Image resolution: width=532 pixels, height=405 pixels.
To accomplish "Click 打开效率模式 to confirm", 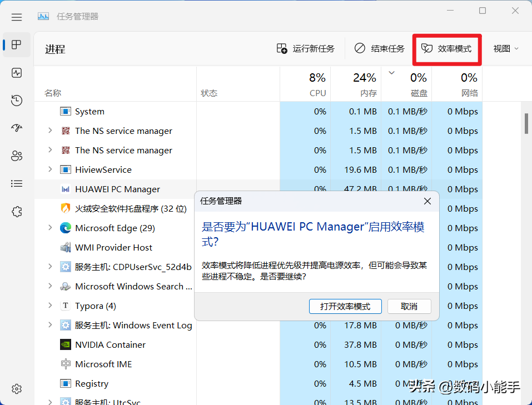I will click(345, 306).
